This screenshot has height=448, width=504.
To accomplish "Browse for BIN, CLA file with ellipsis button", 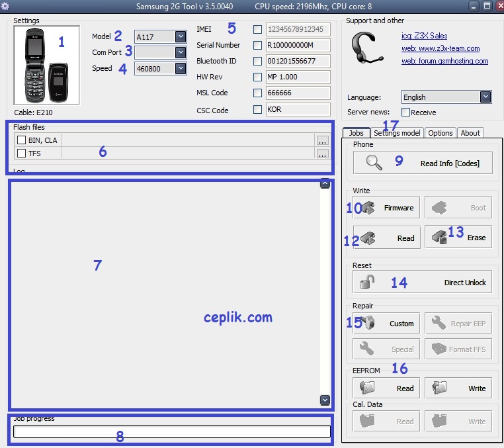I will coord(322,140).
